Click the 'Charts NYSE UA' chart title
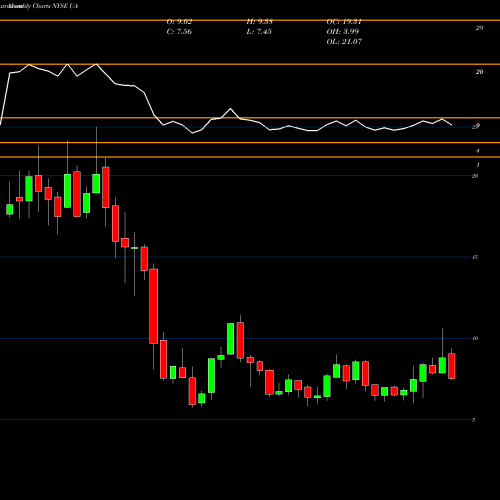Screen dimensions: 500x500 (55, 6)
